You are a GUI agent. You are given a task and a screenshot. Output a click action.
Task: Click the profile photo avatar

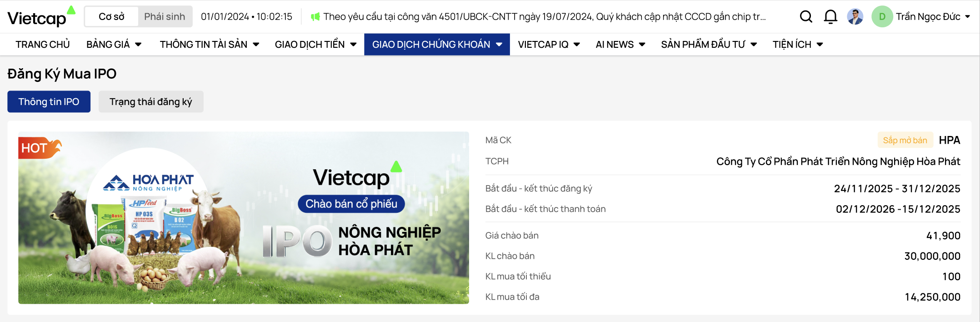click(855, 17)
